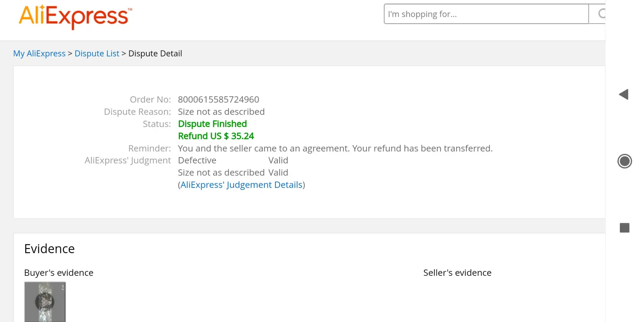The width and height of the screenshot is (644, 322).
Task: Open the buyer's evidence photo thumbnail
Action: pyautogui.click(x=45, y=302)
